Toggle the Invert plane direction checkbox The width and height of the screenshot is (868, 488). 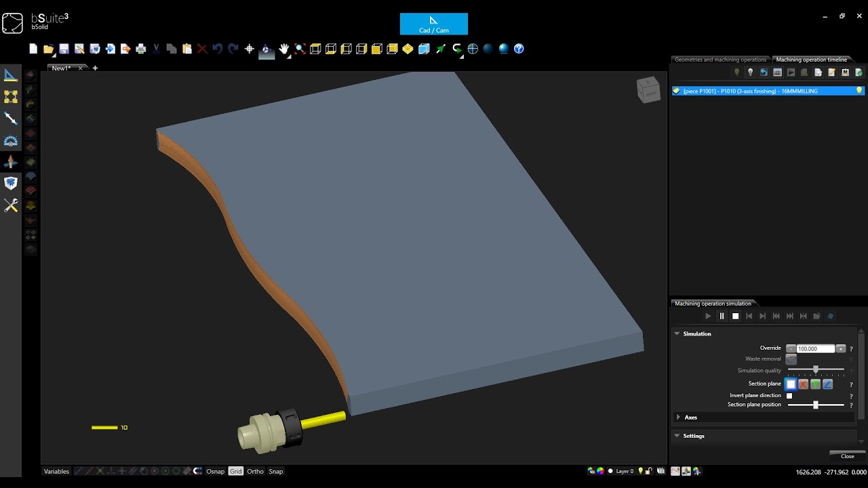tap(789, 396)
